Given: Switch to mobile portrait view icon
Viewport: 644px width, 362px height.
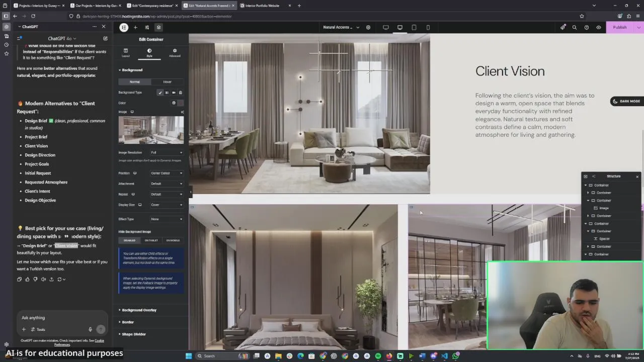Looking at the screenshot, I should click(428, 27).
